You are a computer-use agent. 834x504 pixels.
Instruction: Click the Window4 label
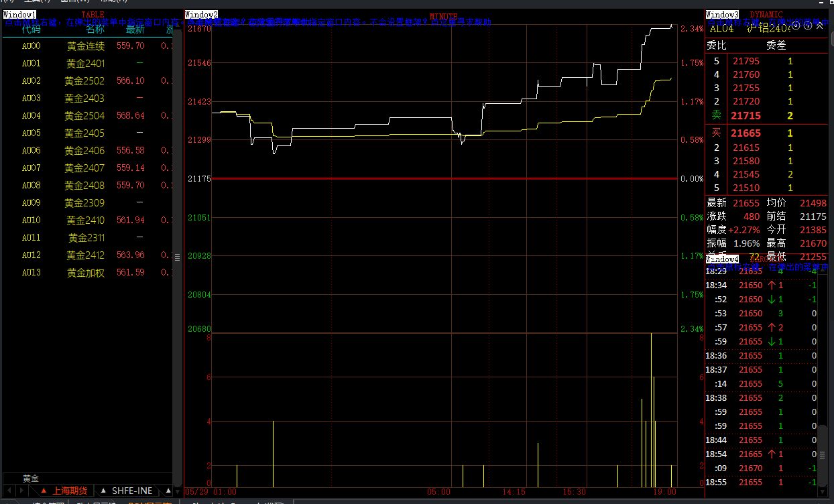(x=722, y=259)
